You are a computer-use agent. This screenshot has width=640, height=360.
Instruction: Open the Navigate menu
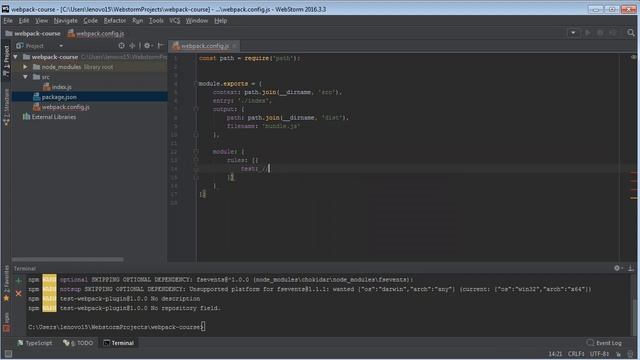[x=65, y=20]
